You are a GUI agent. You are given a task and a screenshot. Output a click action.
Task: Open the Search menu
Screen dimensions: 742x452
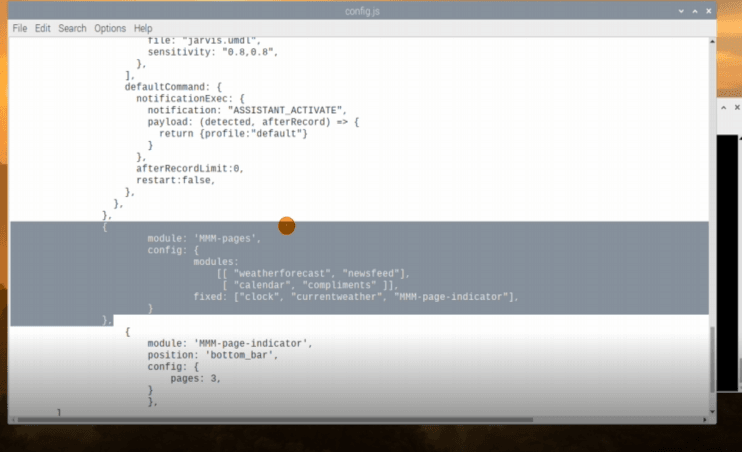pyautogui.click(x=72, y=28)
